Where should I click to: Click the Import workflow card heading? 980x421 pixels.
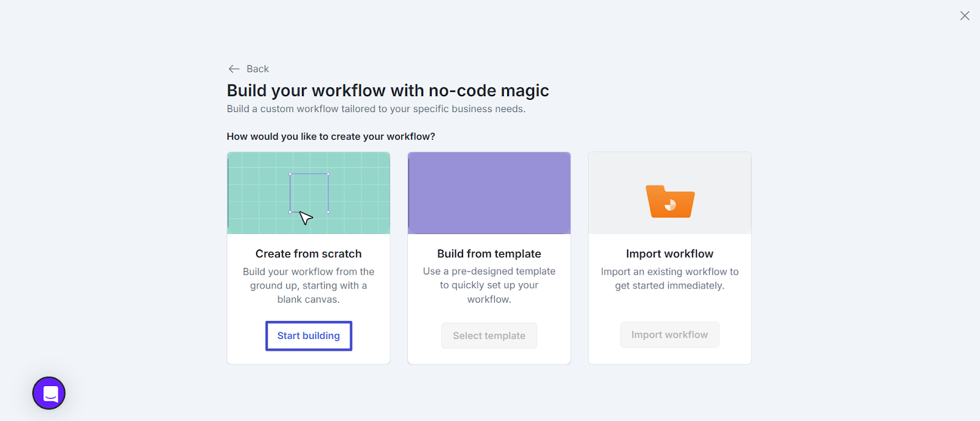(x=669, y=254)
